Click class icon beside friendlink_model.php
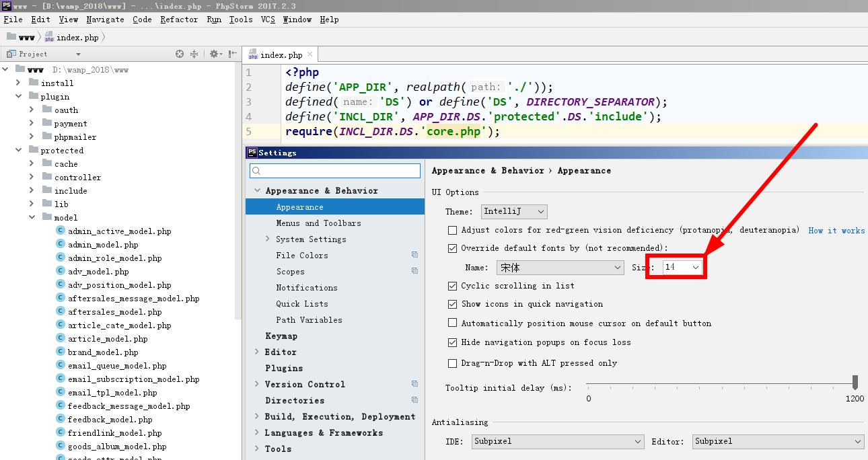 pos(61,432)
